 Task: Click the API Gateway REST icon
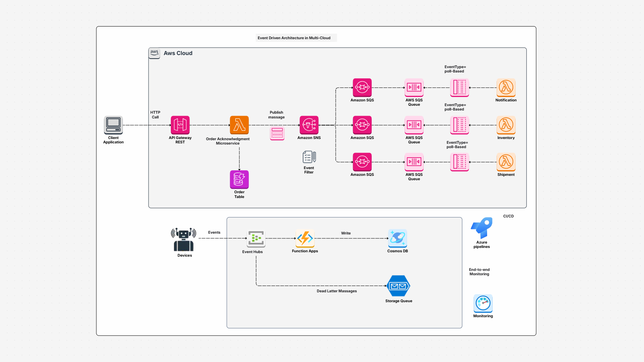tap(180, 125)
